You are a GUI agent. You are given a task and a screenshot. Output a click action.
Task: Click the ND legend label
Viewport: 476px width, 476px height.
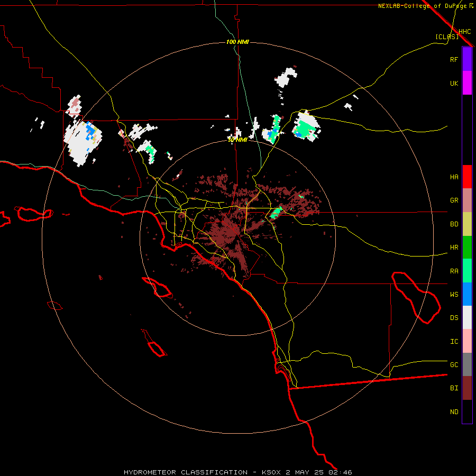454,411
